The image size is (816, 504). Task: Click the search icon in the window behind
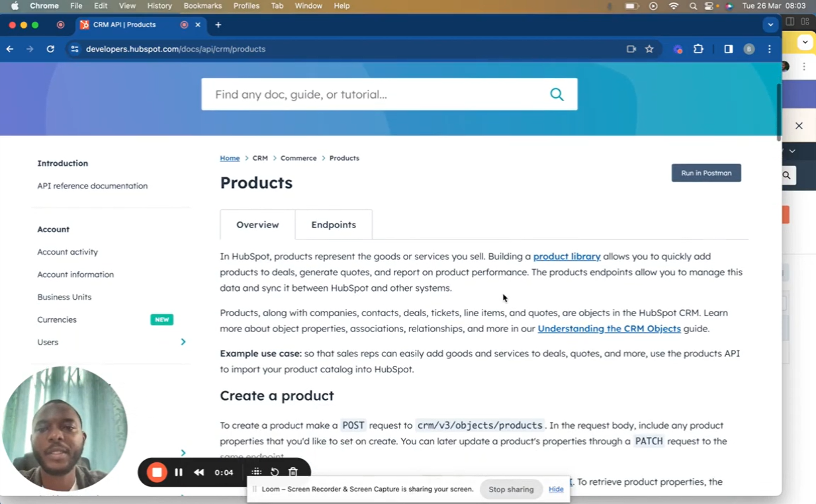click(786, 175)
